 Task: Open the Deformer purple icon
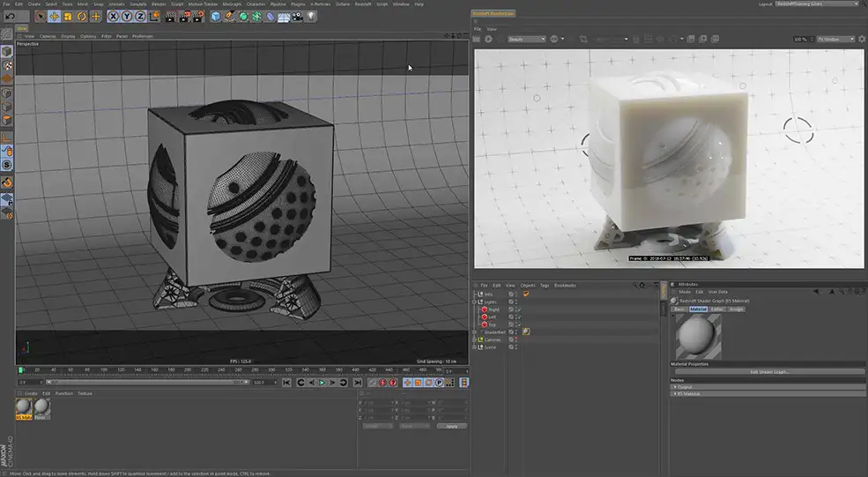(x=271, y=17)
